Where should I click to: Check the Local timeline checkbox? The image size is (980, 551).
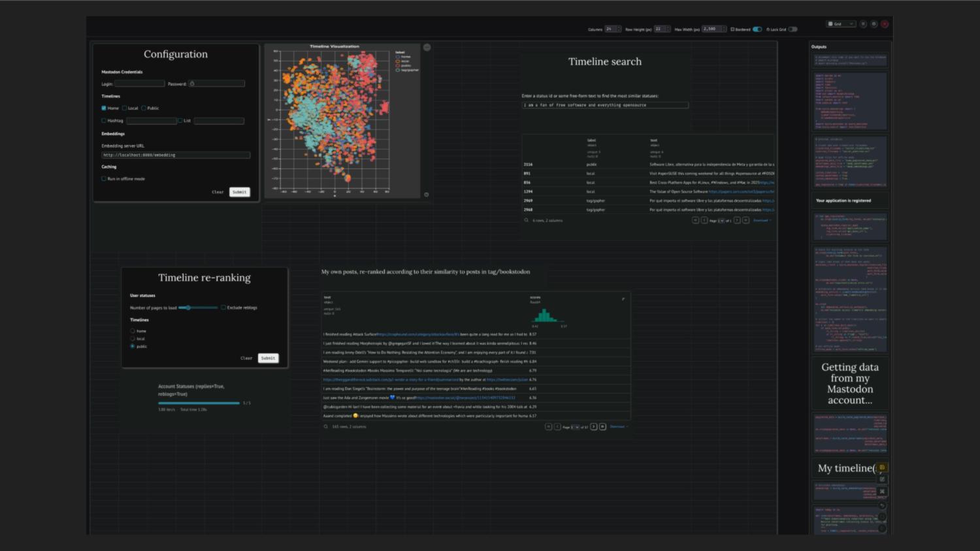(x=124, y=108)
